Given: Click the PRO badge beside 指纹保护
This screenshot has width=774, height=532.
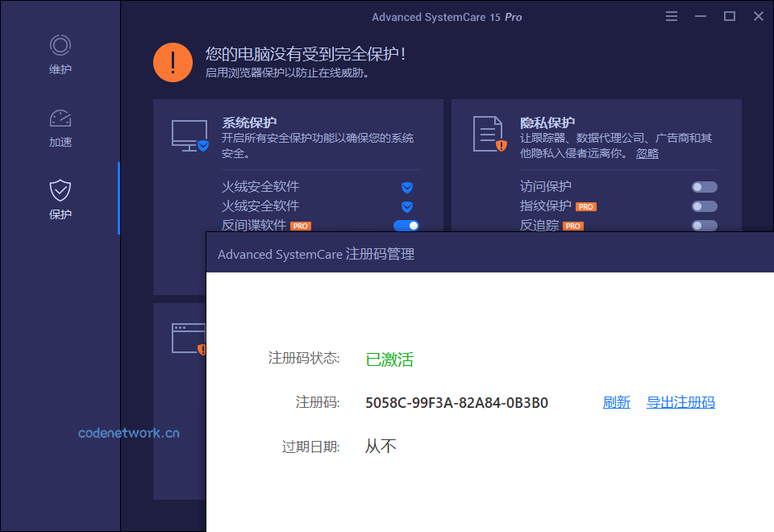Looking at the screenshot, I should [x=586, y=206].
